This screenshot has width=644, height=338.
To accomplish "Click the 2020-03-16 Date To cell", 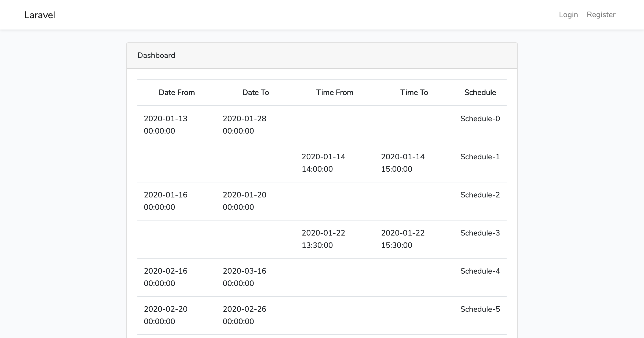I will pyautogui.click(x=244, y=277).
